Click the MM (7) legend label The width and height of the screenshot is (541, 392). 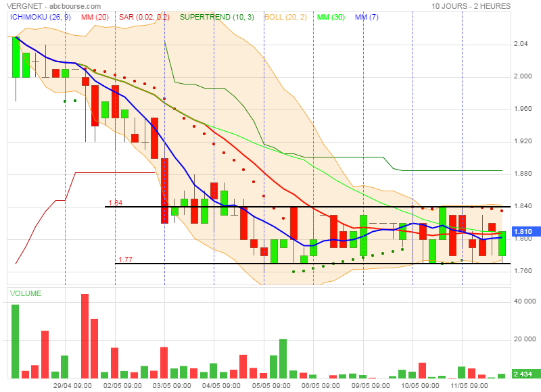367,17
